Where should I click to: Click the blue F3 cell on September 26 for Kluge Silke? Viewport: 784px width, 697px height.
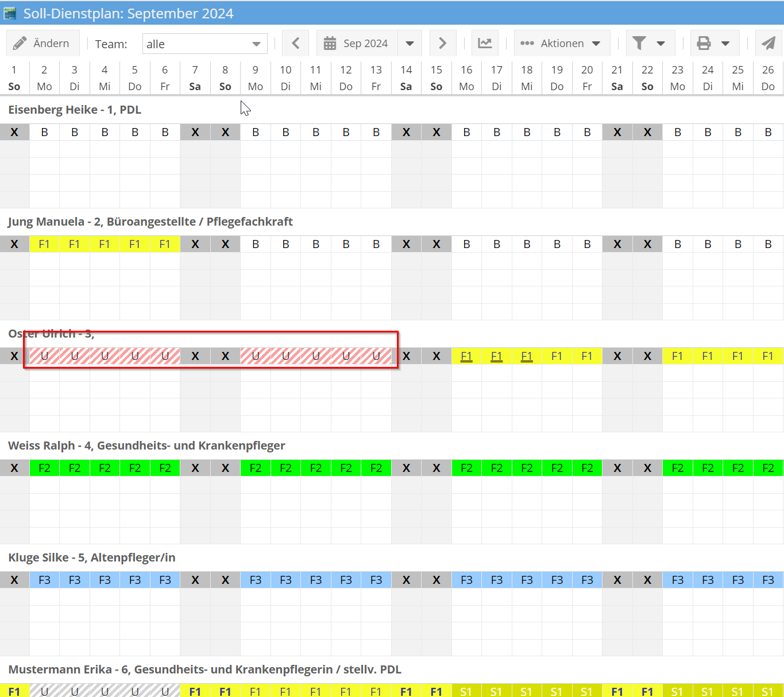pyautogui.click(x=768, y=580)
